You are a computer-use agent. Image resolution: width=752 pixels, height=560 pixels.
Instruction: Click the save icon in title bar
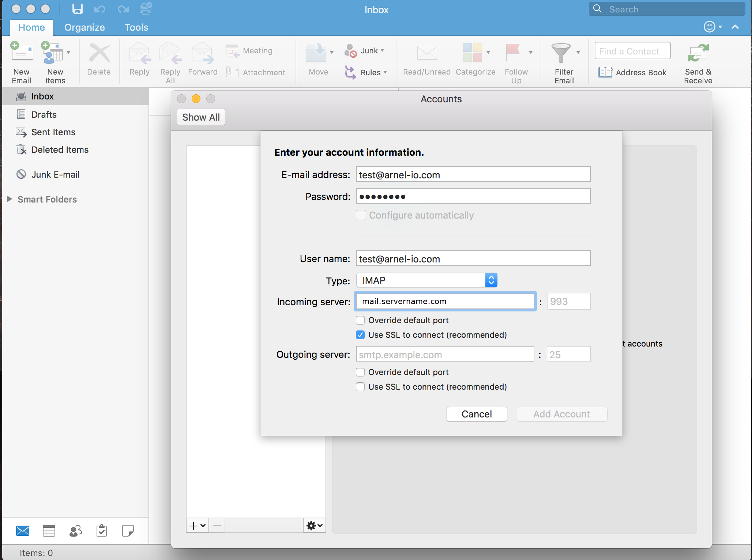78,9
